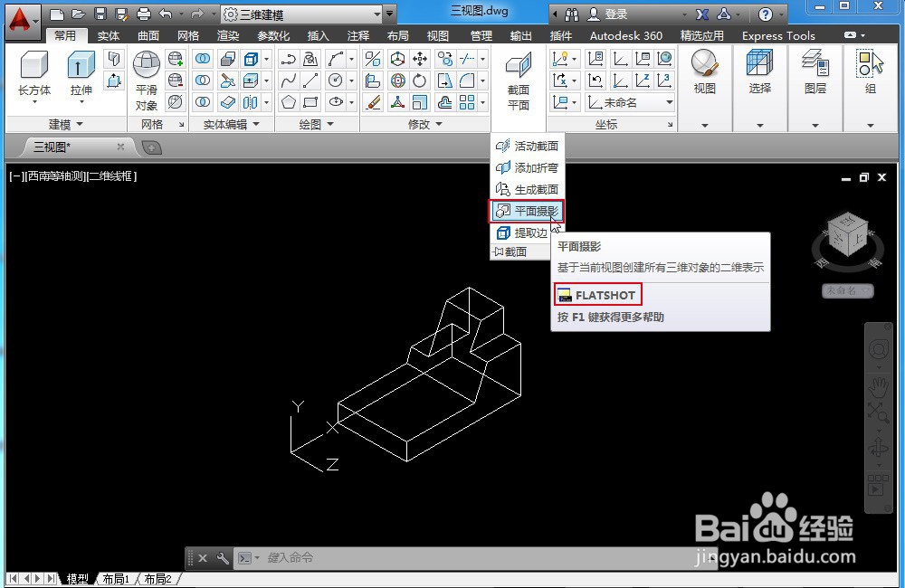Toggle the ribbon minimize button

pyautogui.click(x=850, y=35)
